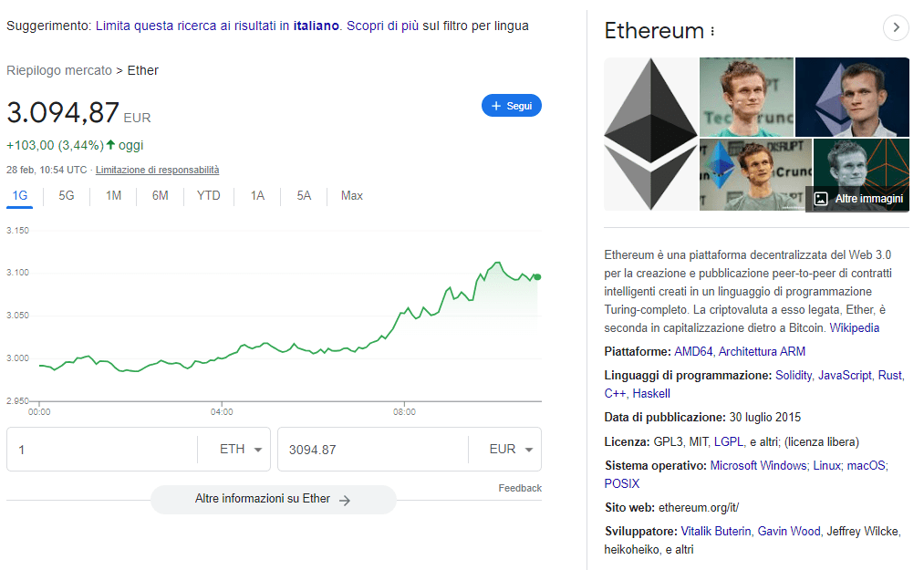Select the 5G time range tab
The height and width of the screenshot is (570, 924).
67,195
